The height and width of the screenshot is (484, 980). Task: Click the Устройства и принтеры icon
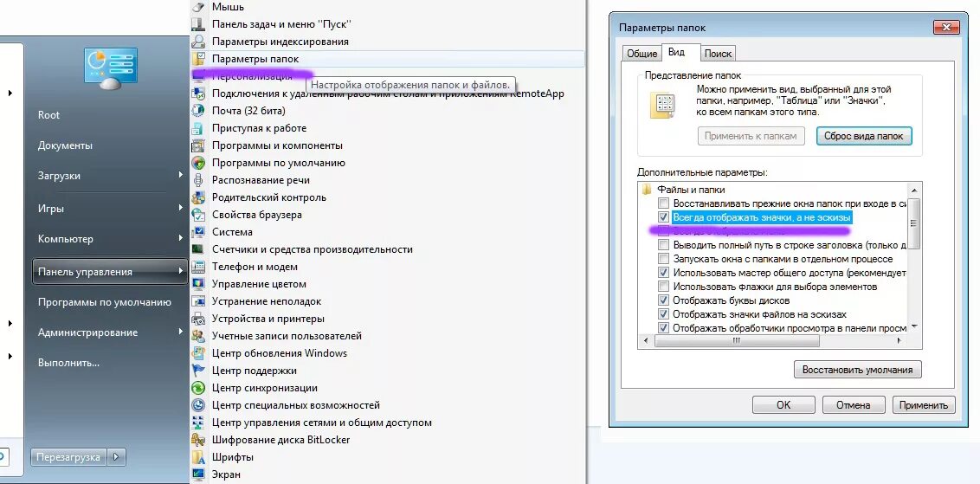(198, 319)
